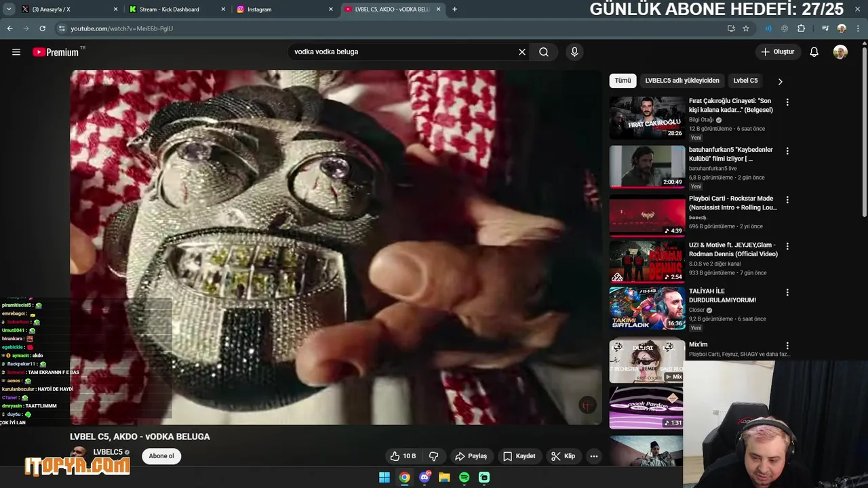
Task: Close the Instagram tab
Action: (331, 9)
